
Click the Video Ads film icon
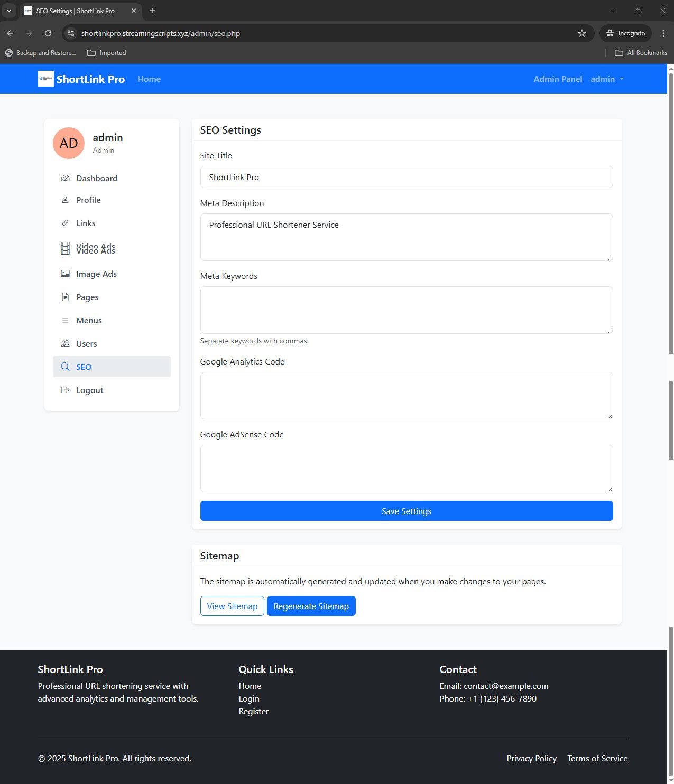65,248
